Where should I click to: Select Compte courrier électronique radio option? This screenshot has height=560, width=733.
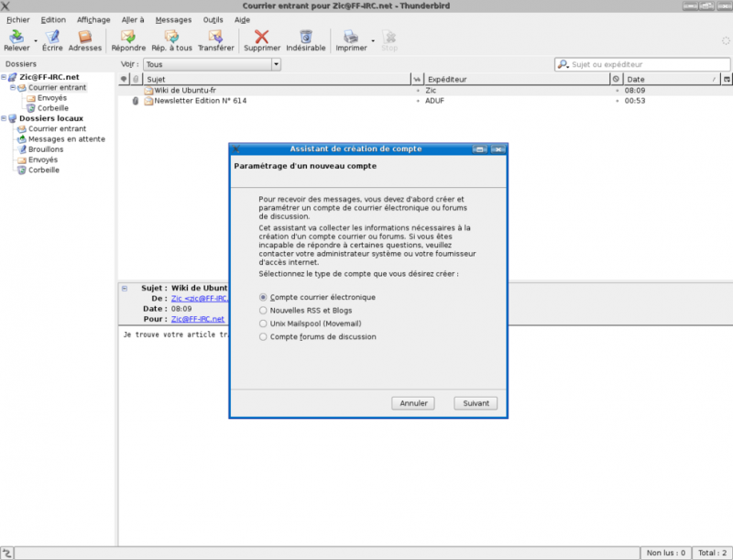pyautogui.click(x=264, y=297)
